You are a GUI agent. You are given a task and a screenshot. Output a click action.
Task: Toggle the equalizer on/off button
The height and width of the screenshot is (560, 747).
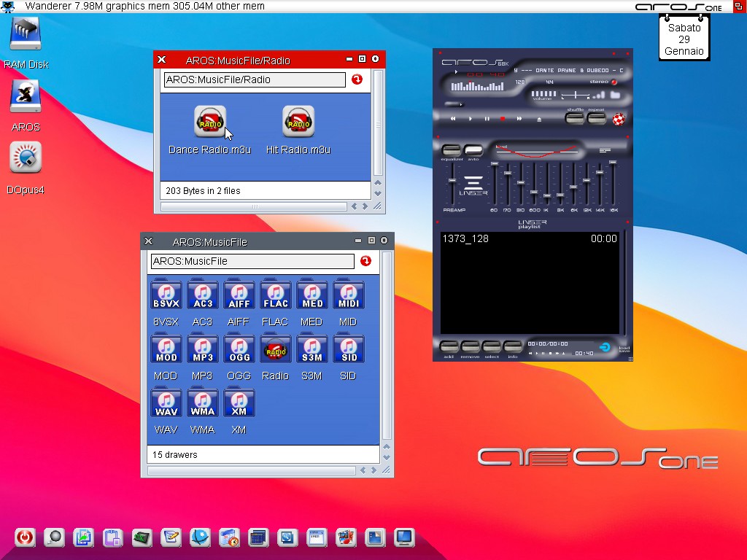(452, 151)
